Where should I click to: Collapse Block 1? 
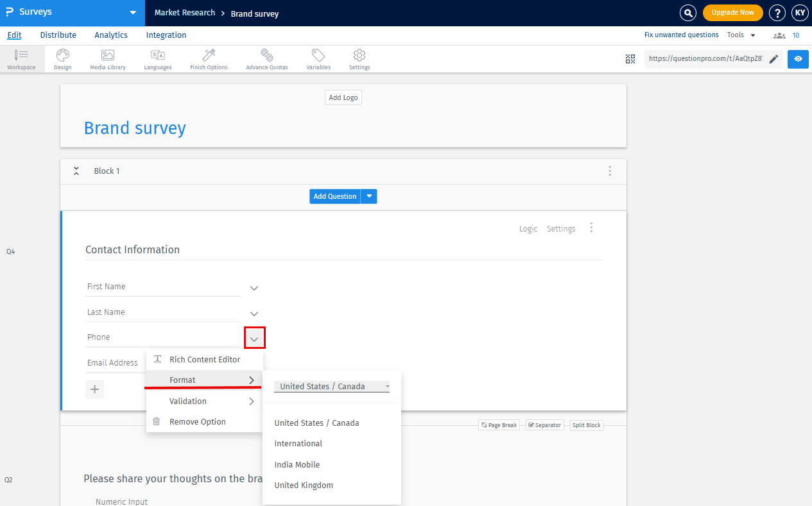coord(76,171)
